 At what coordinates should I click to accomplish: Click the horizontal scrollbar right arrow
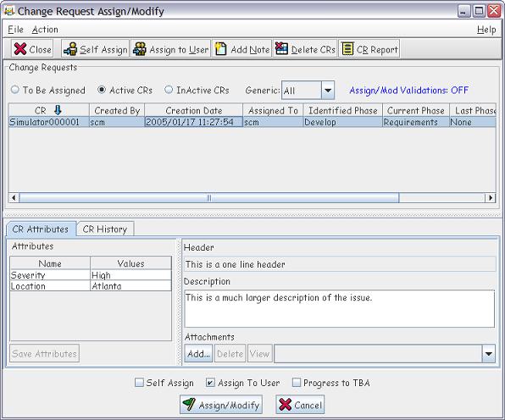tap(490, 197)
